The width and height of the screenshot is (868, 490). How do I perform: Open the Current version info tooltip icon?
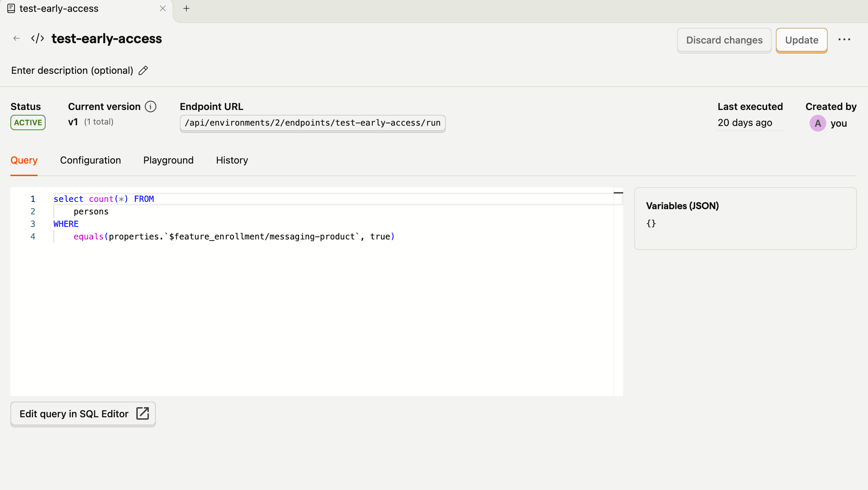(x=150, y=106)
